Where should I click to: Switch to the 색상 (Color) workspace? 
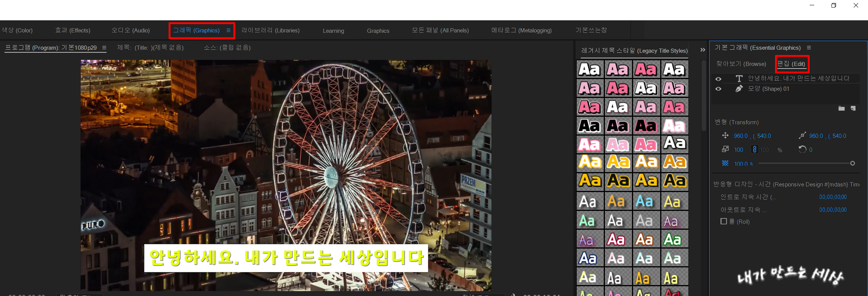17,31
